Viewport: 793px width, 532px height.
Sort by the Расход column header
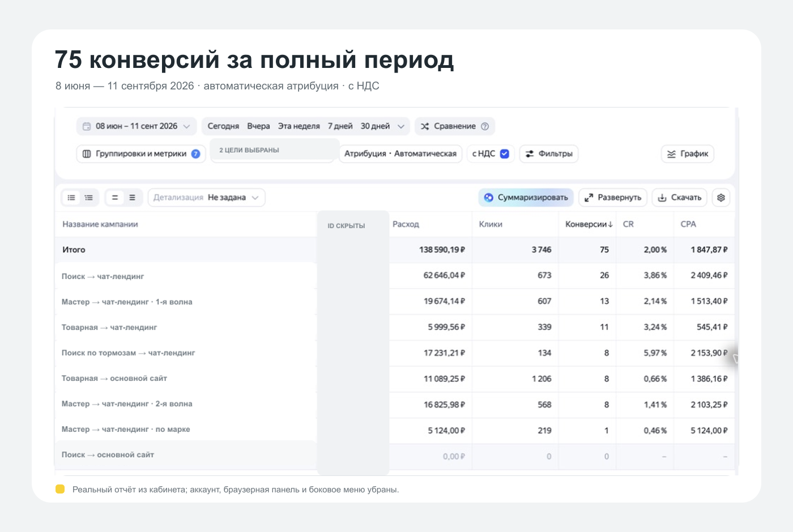click(x=406, y=224)
